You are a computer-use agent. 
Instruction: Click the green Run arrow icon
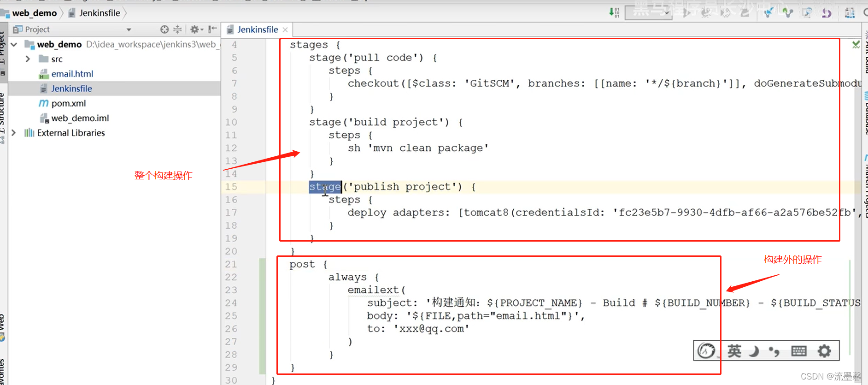[686, 13]
